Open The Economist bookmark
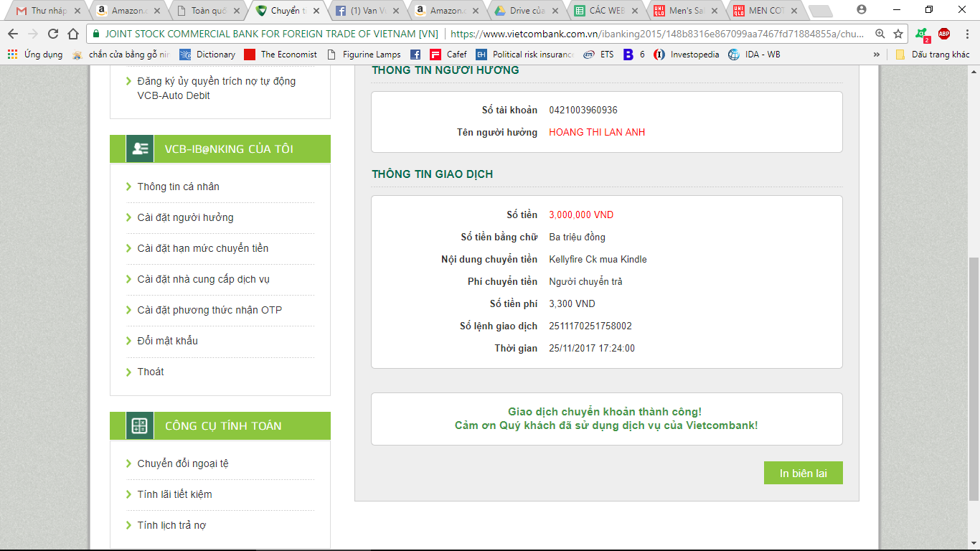 click(x=281, y=55)
